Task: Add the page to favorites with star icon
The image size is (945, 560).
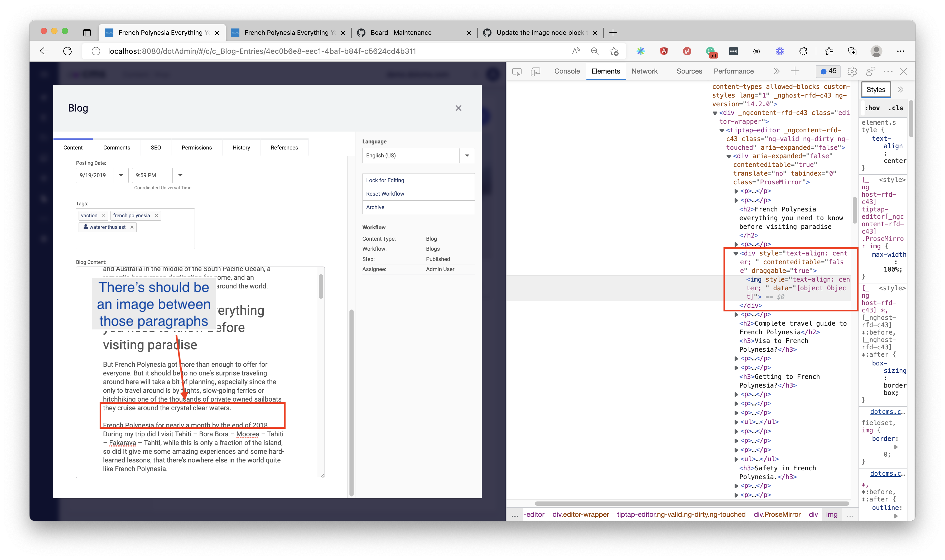Action: (614, 51)
